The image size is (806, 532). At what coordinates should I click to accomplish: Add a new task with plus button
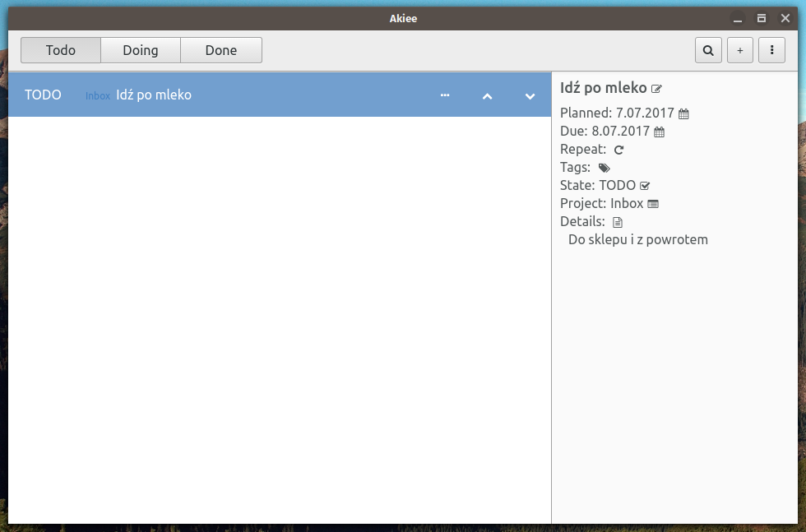(x=740, y=50)
